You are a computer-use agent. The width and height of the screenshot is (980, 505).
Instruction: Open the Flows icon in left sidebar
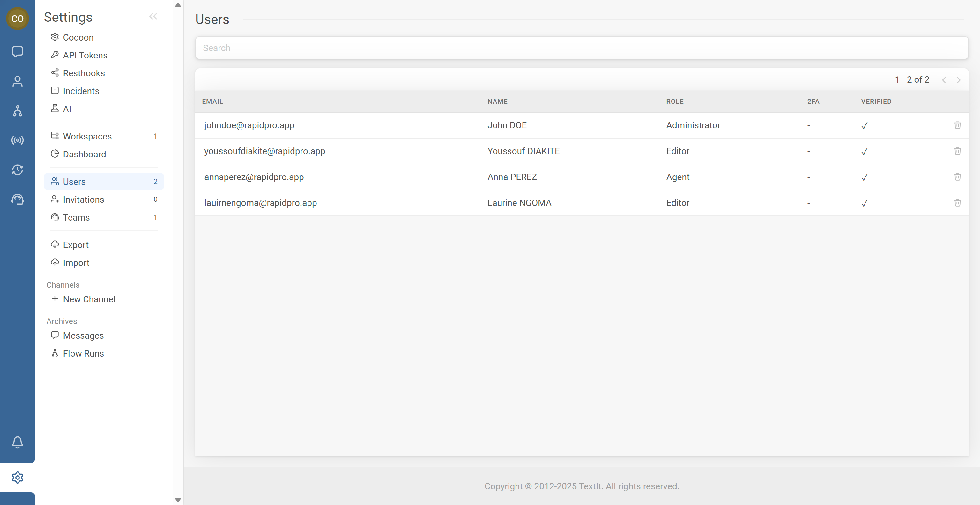[18, 111]
